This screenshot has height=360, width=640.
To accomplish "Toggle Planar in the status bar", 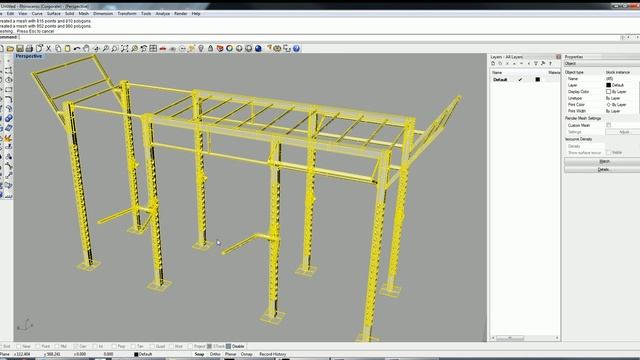I will 231,354.
